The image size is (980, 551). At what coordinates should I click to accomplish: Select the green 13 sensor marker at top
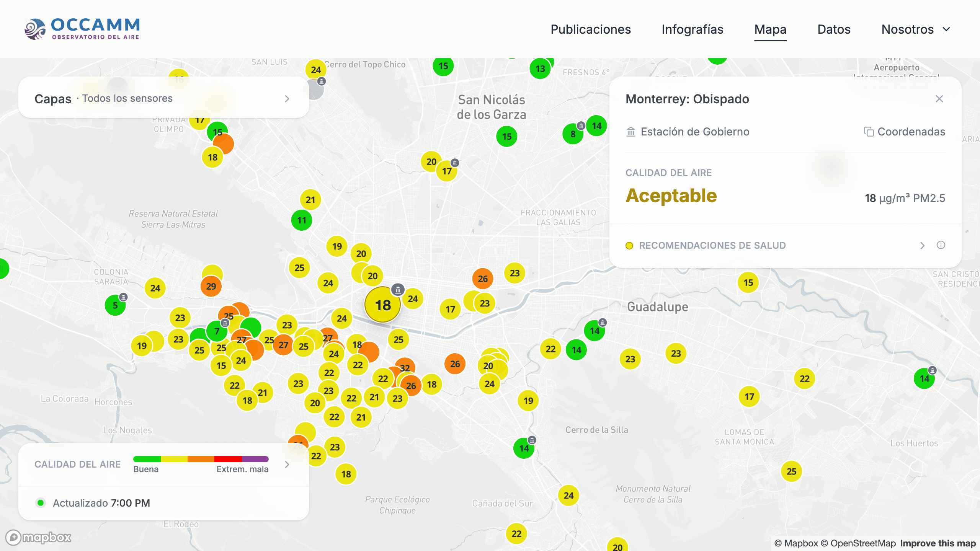(540, 68)
